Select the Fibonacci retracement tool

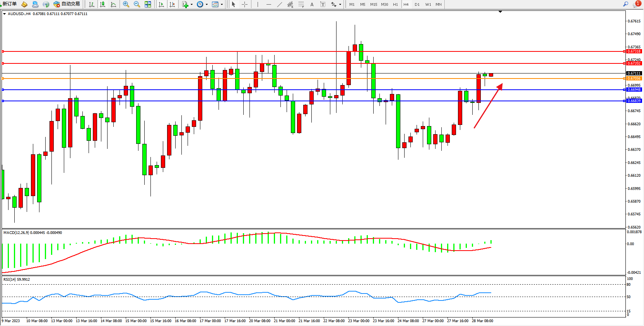(x=301, y=4)
